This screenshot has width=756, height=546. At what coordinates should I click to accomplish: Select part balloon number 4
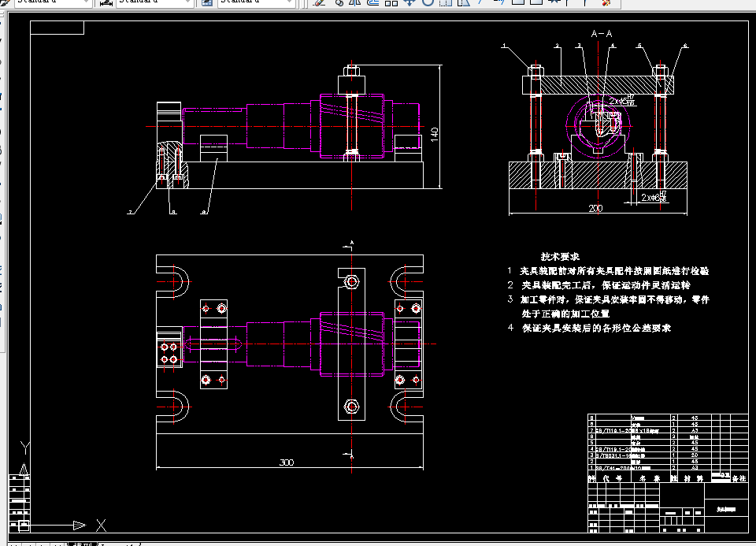613,46
